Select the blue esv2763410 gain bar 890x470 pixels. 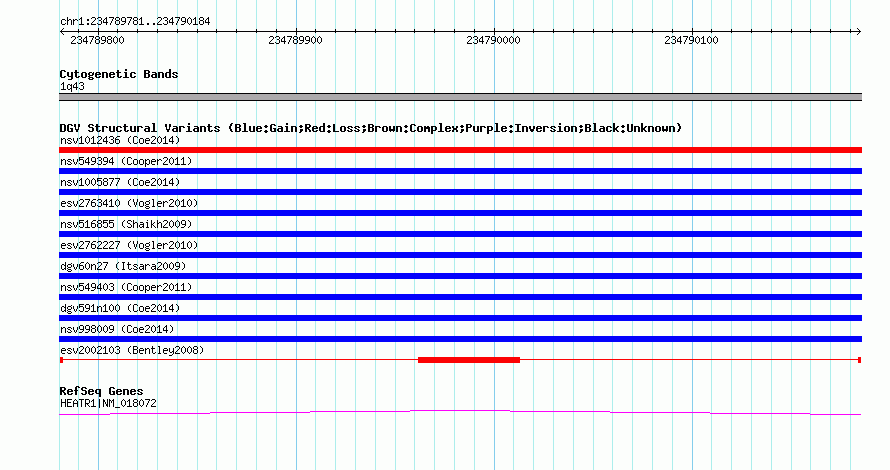coord(460,213)
